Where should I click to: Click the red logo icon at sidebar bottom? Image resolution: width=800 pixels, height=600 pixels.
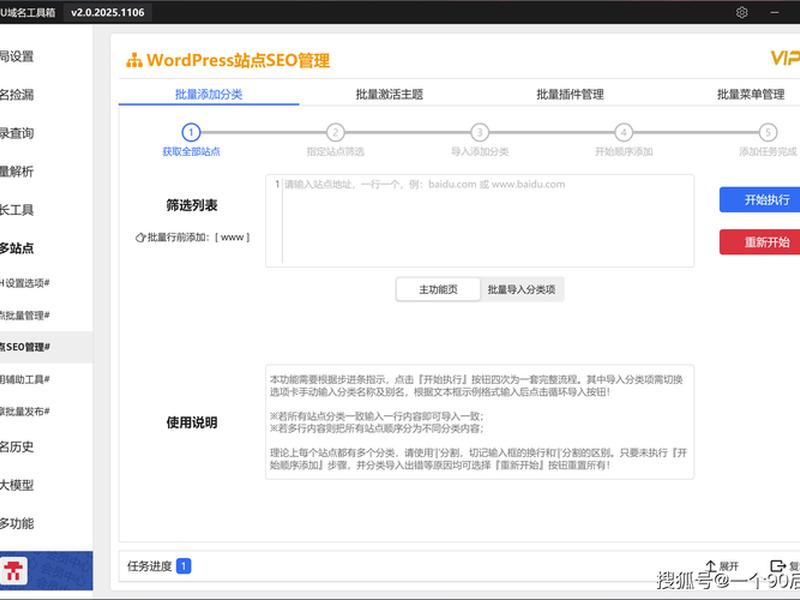coord(14,570)
